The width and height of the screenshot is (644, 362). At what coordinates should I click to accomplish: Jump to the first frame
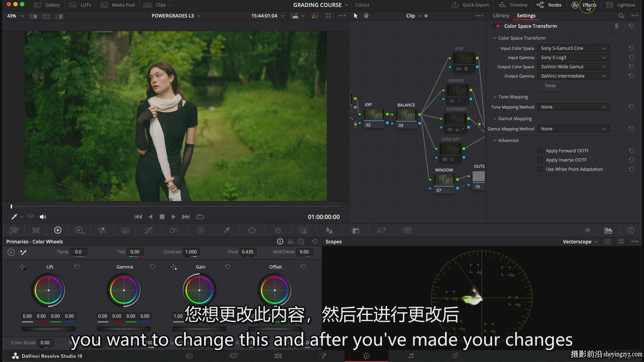click(138, 217)
